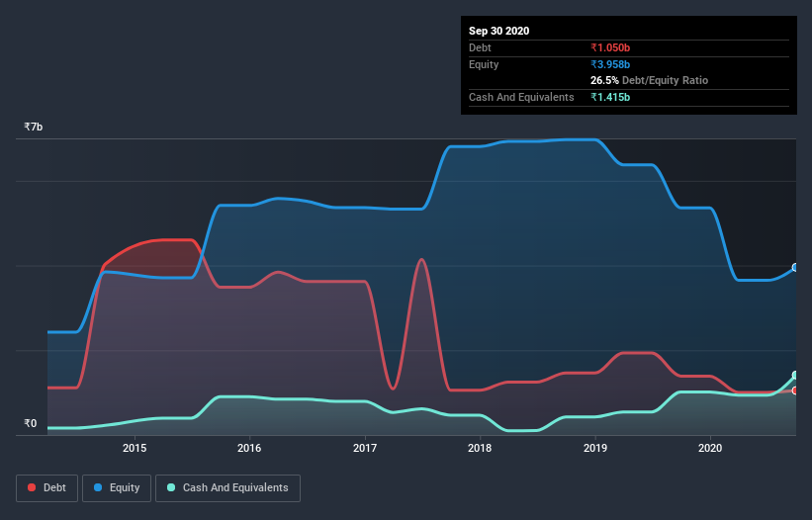The height and width of the screenshot is (520, 812).
Task: Toggle the Cash And Equivalents series in the legend
Action: 227,488
